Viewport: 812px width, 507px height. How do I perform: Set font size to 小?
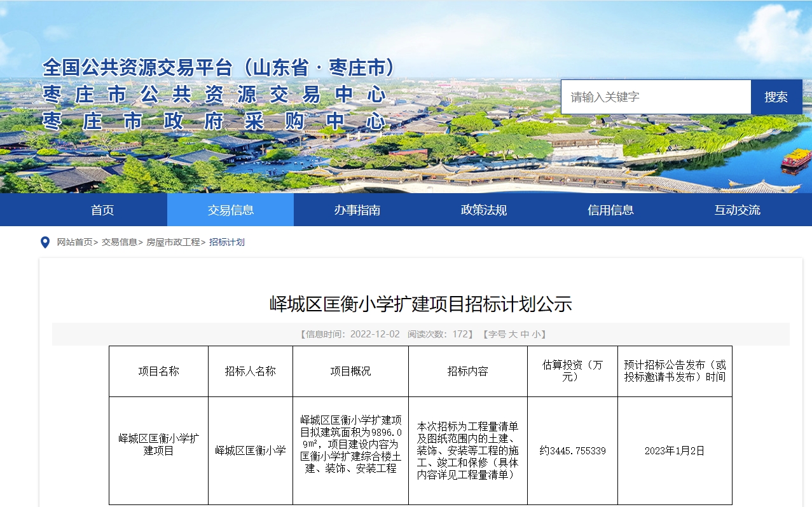536,334
